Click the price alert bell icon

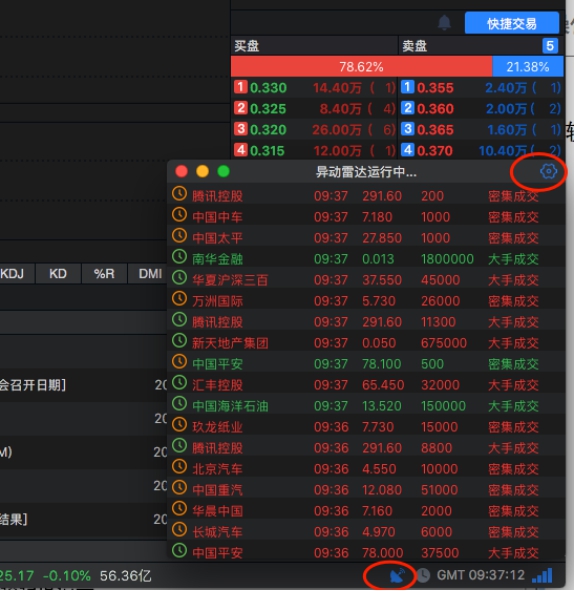[x=444, y=23]
